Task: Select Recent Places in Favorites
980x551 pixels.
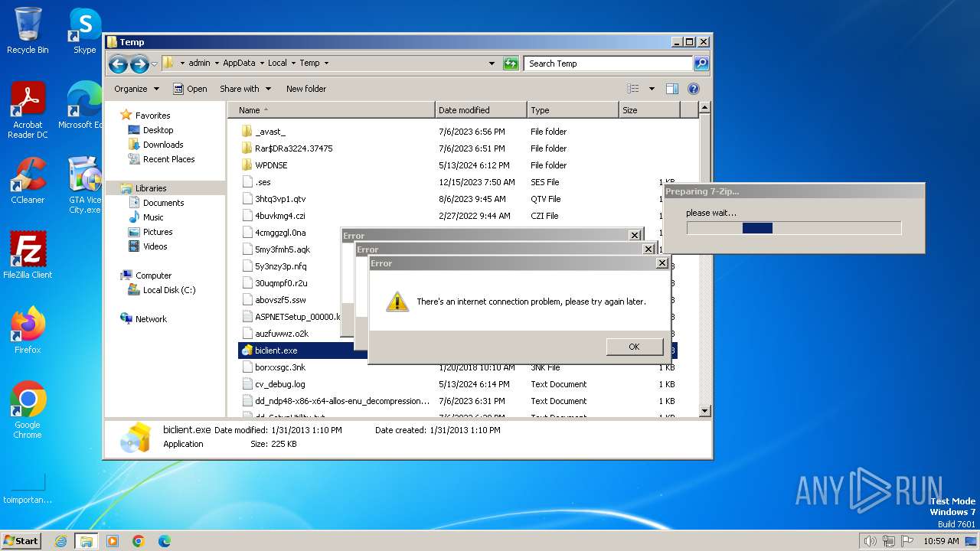Action: [x=162, y=159]
